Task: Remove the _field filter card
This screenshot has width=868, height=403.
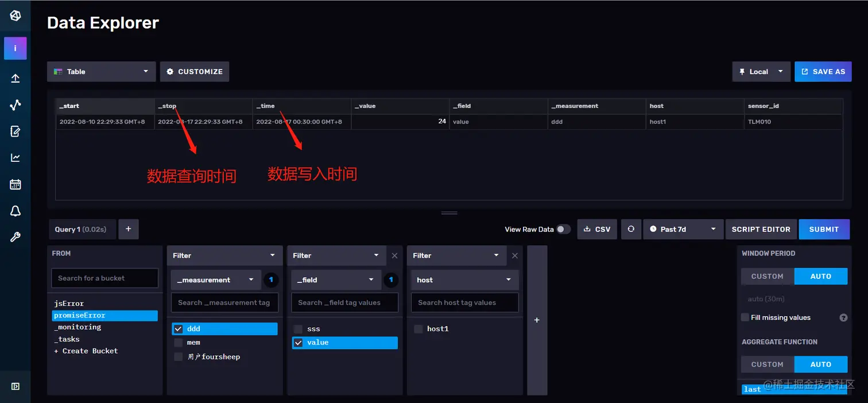Action: [394, 255]
